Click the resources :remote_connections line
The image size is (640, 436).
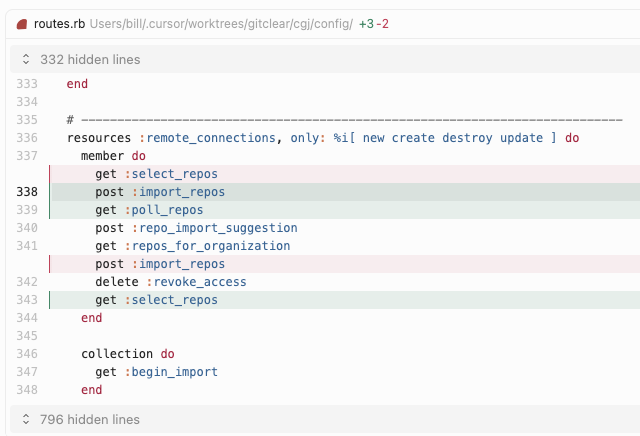click(323, 138)
